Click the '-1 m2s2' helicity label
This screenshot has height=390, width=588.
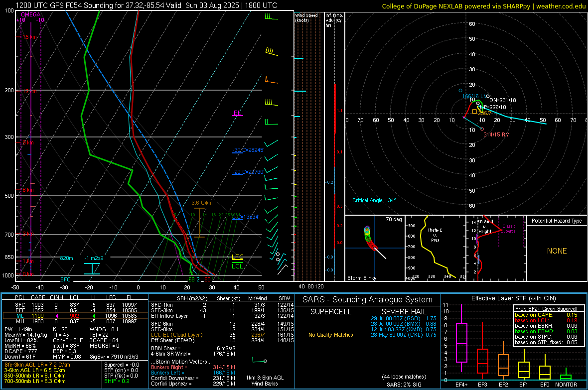[94, 258]
